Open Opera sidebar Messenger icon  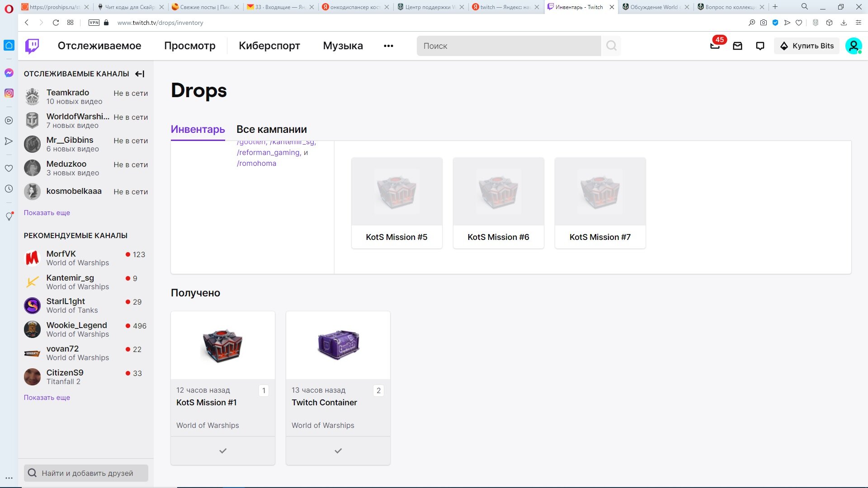click(9, 73)
